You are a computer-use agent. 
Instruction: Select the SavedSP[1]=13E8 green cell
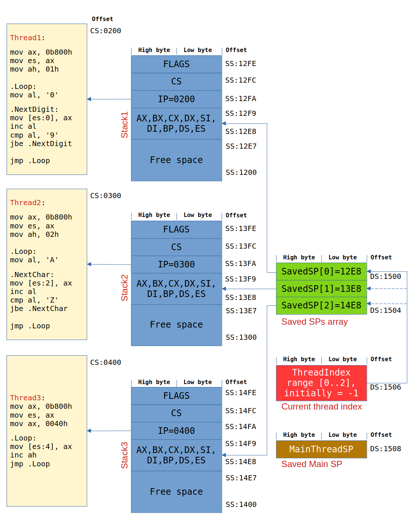coord(321,289)
